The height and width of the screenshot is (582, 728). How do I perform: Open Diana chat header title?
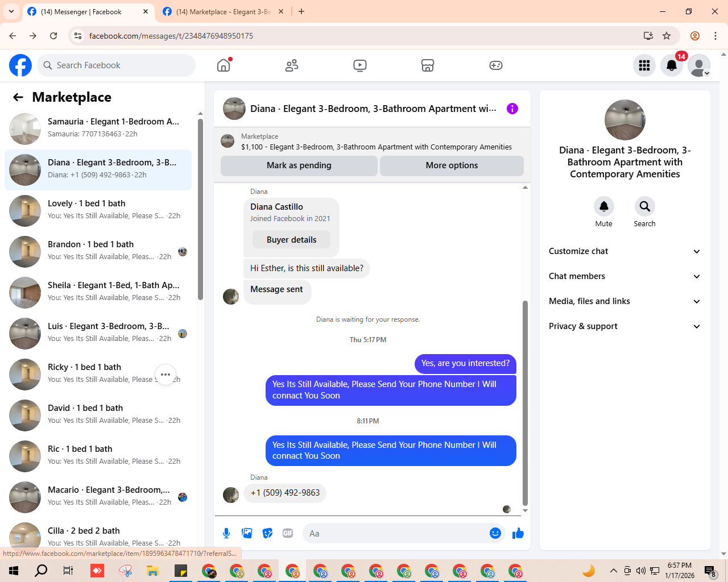pyautogui.click(x=373, y=109)
